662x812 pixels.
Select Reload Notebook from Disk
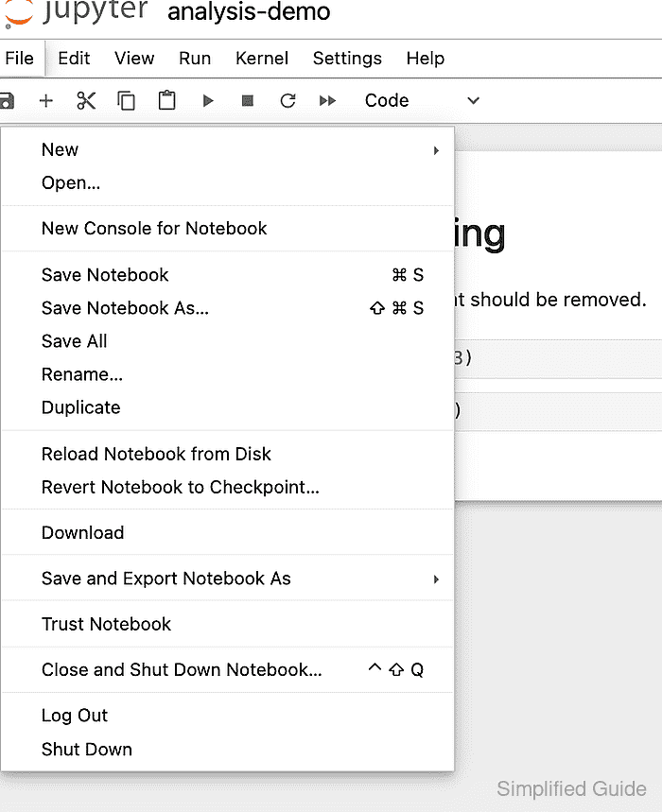pyautogui.click(x=227, y=454)
